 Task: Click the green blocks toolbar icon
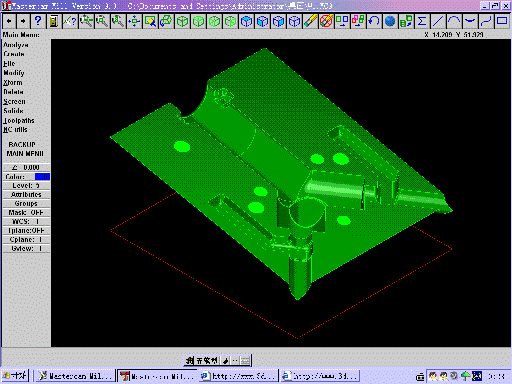406,21
